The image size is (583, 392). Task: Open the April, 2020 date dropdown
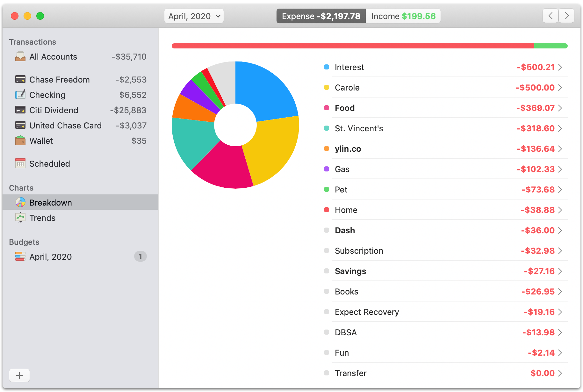pos(194,16)
